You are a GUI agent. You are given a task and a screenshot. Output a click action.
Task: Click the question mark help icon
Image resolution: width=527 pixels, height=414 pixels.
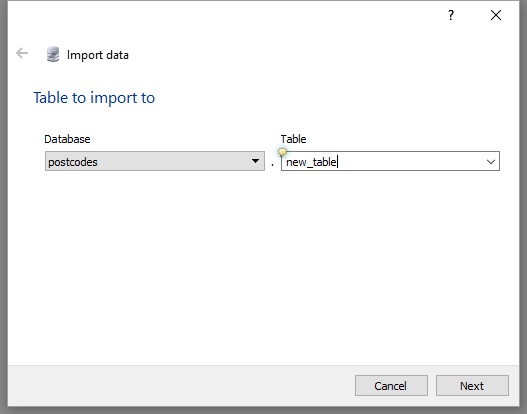[451, 15]
